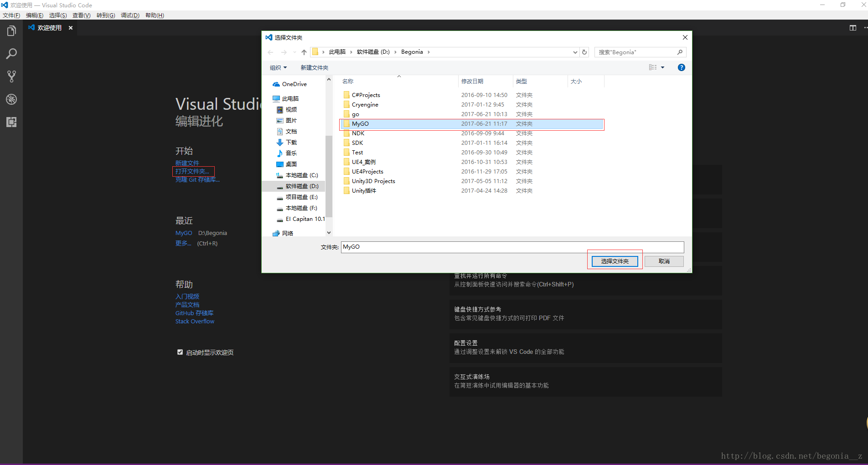Viewport: 868px width, 465px height.
Task: Click the 打开文件夹 link
Action: [192, 171]
